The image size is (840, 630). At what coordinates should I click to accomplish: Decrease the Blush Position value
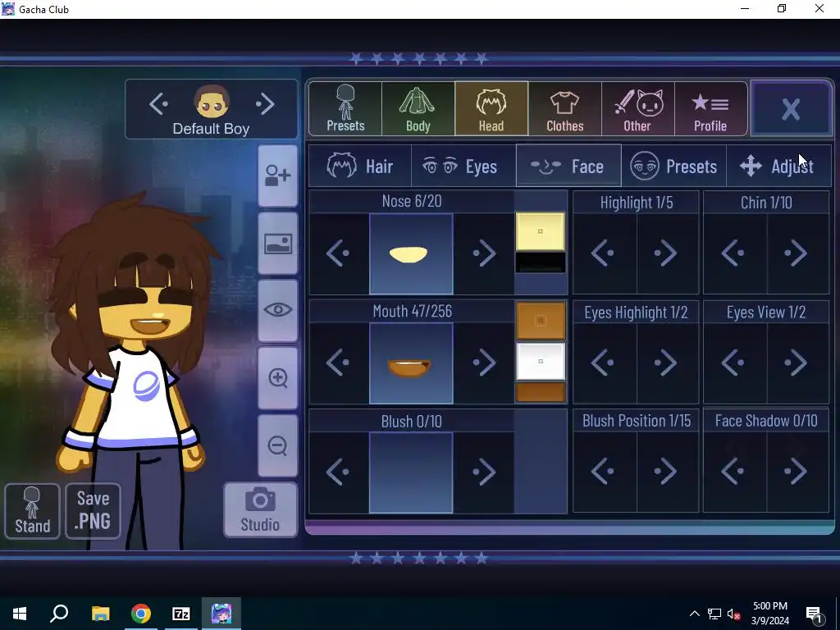click(605, 472)
